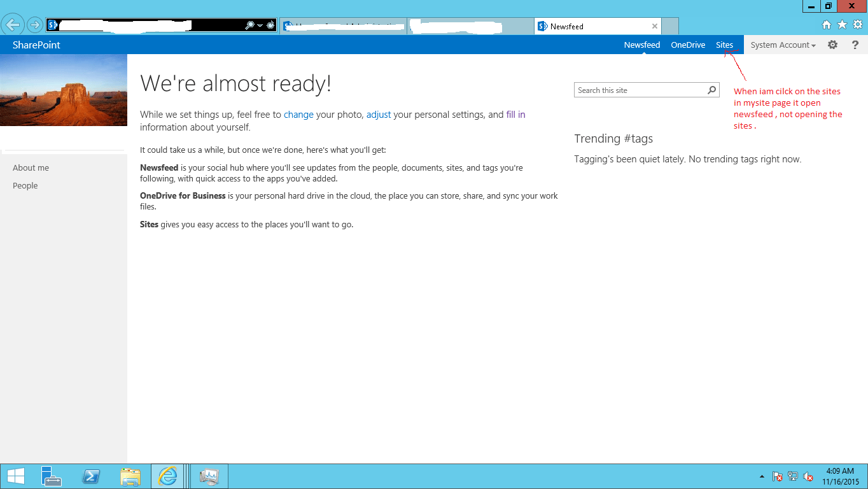Follow the 'adjust' personal settings link
The image size is (868, 489).
coord(379,115)
